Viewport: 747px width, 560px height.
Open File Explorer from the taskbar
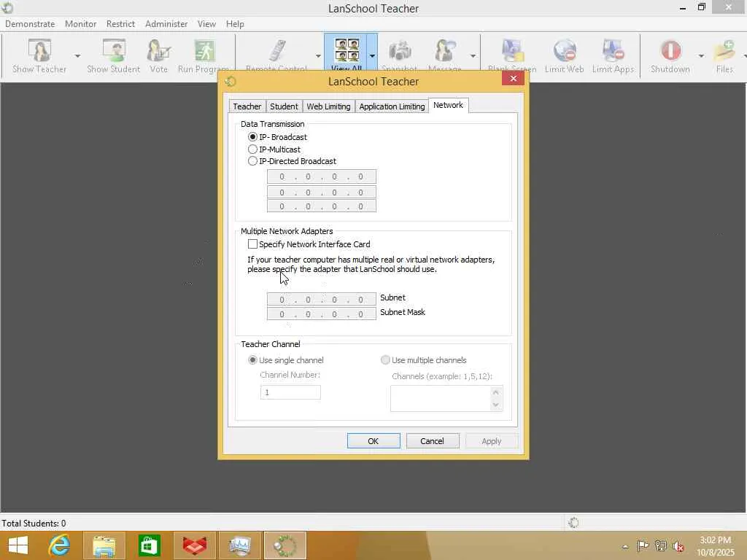point(104,545)
